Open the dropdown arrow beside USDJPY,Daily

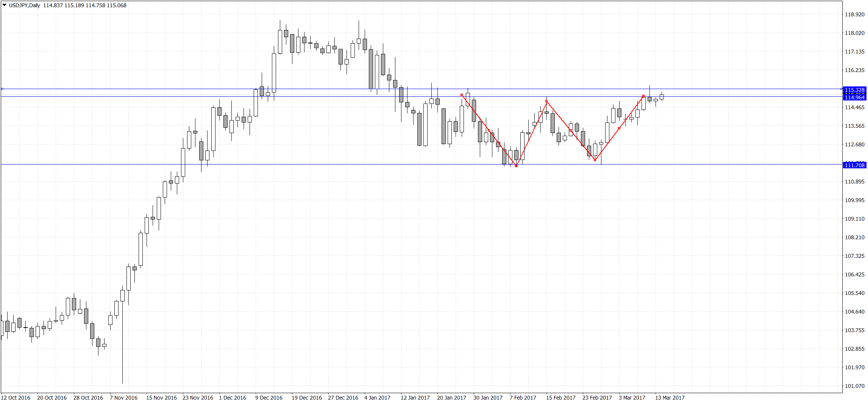tap(5, 5)
